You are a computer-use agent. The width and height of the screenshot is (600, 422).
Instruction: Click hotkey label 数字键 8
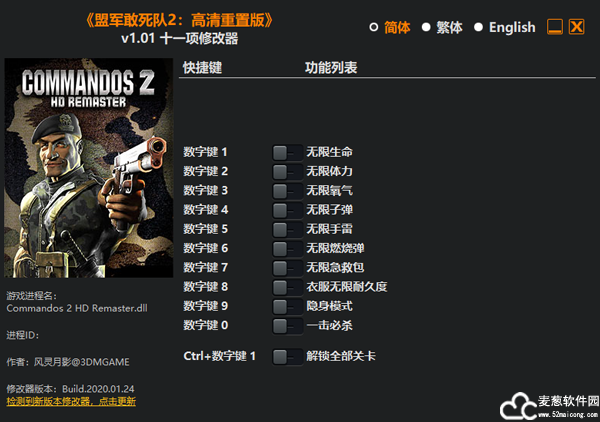pos(205,287)
